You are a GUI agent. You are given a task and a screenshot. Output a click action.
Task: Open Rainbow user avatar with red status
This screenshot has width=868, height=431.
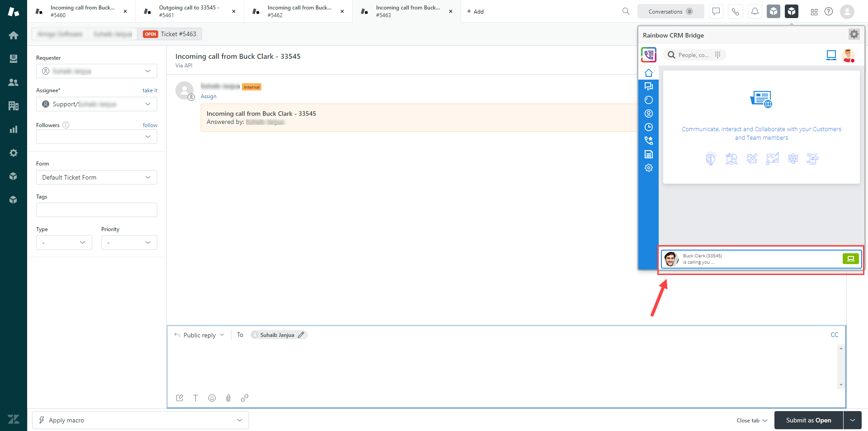[849, 56]
